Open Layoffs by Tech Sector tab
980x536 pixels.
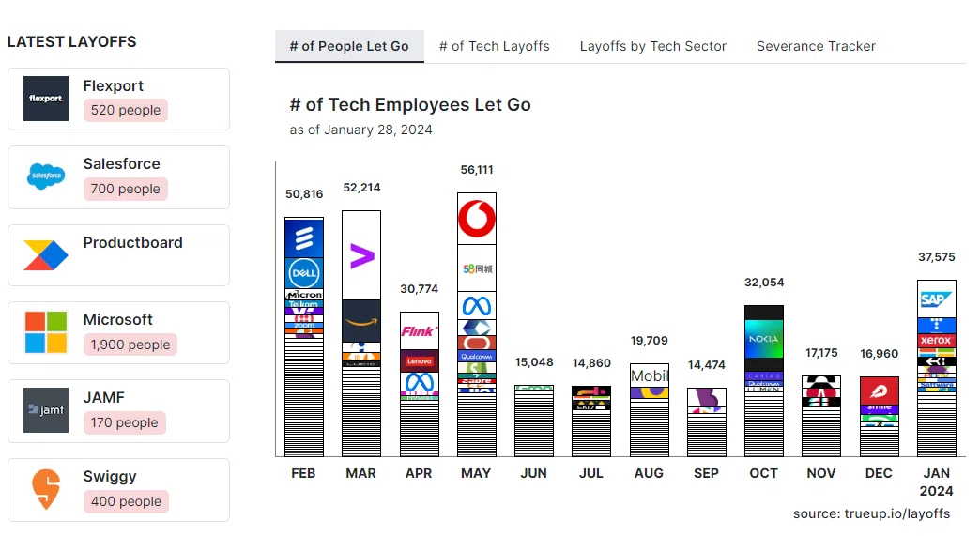pos(653,46)
